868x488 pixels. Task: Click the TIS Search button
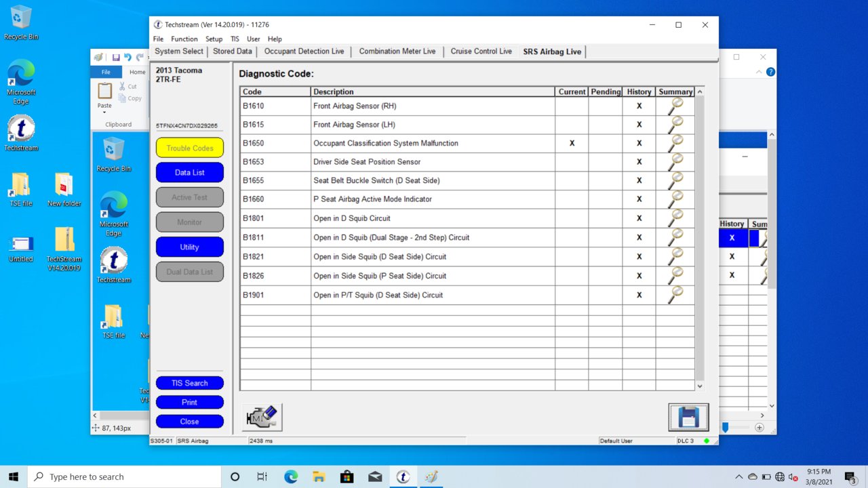190,383
